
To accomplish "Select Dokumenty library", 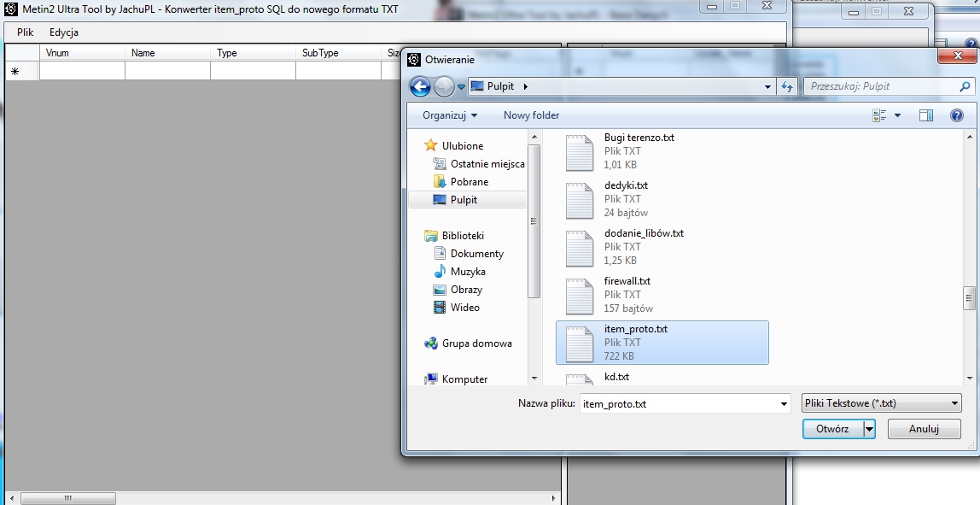I will pyautogui.click(x=477, y=254).
